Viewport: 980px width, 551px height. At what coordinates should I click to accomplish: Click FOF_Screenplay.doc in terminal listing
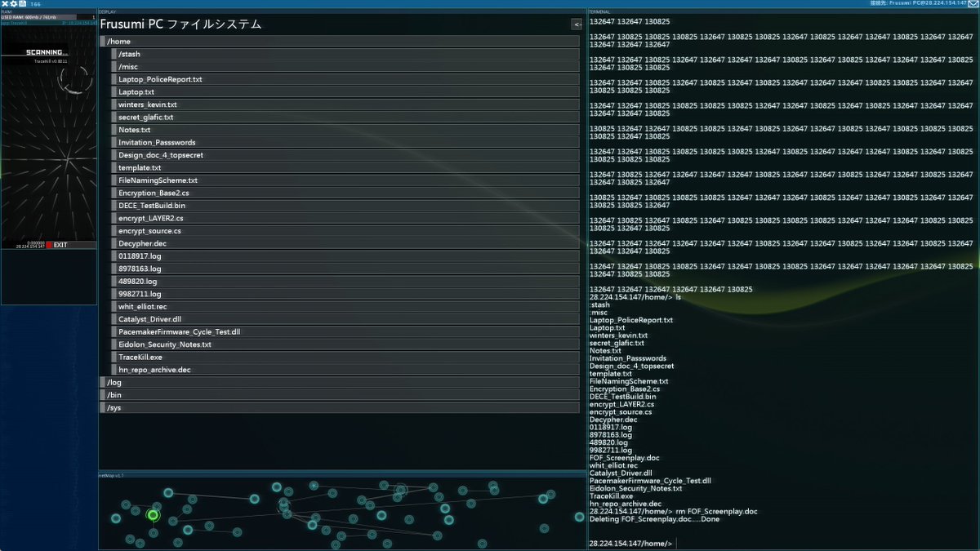click(624, 458)
